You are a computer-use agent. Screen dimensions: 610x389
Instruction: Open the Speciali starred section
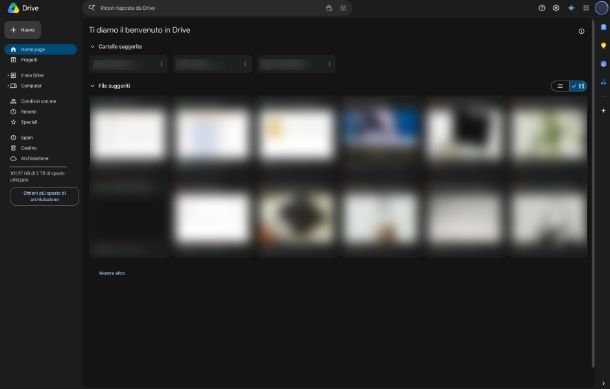(x=29, y=122)
